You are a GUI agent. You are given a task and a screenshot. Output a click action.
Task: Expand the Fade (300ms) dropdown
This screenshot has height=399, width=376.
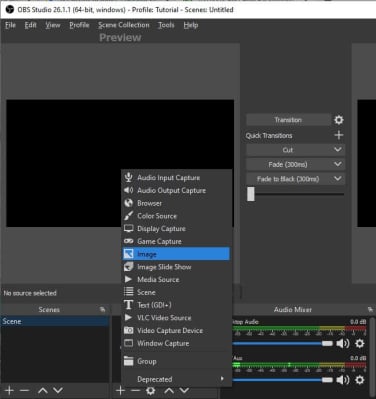coord(338,164)
